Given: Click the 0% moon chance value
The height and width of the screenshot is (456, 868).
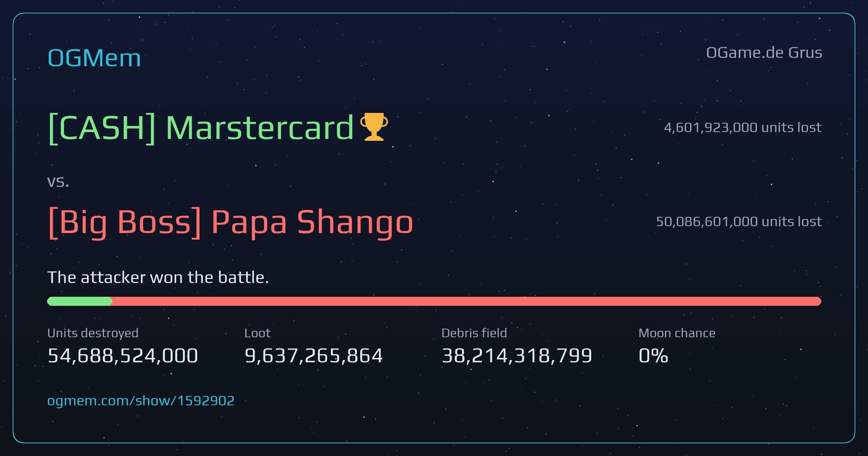Looking at the screenshot, I should pos(653,355).
